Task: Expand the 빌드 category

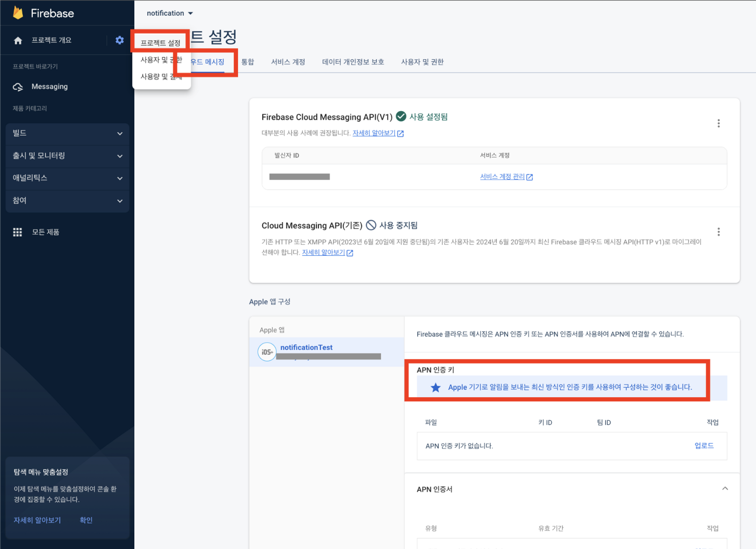Action: pos(67,133)
